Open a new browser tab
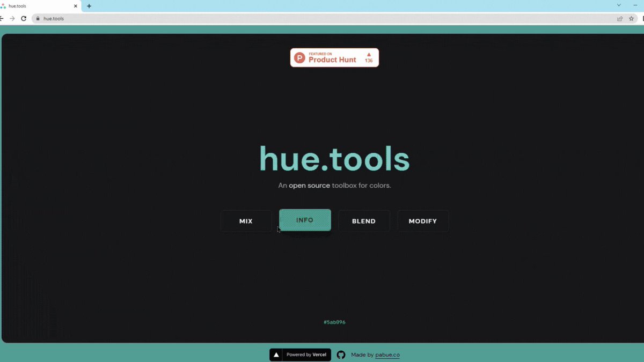644x362 pixels. click(89, 6)
